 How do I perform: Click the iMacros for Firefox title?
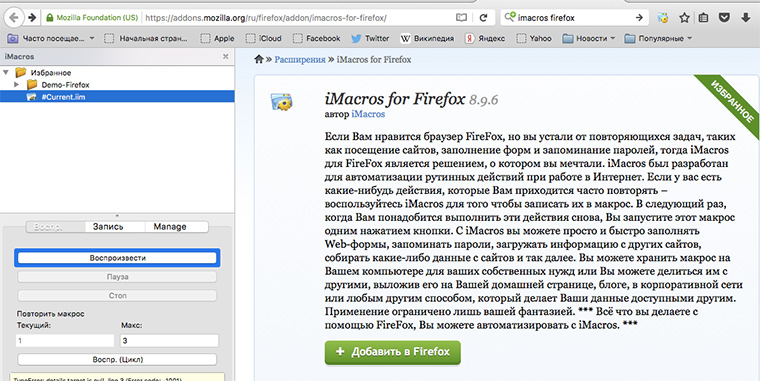click(395, 99)
